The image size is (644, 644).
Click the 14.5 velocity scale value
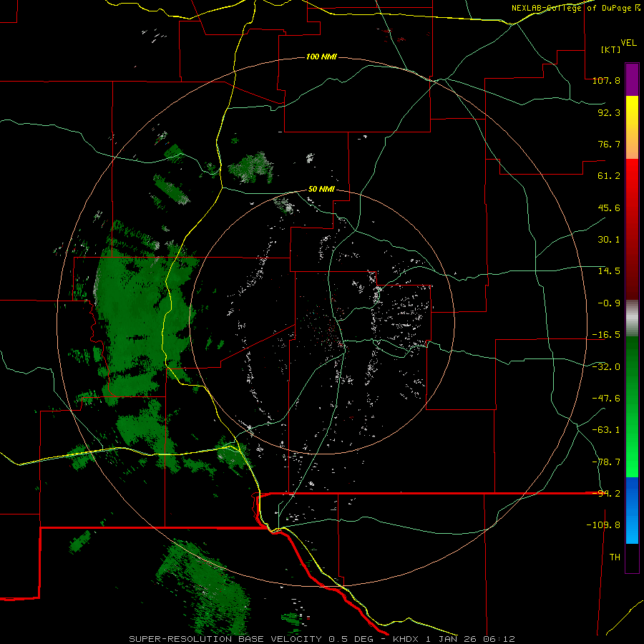click(609, 271)
